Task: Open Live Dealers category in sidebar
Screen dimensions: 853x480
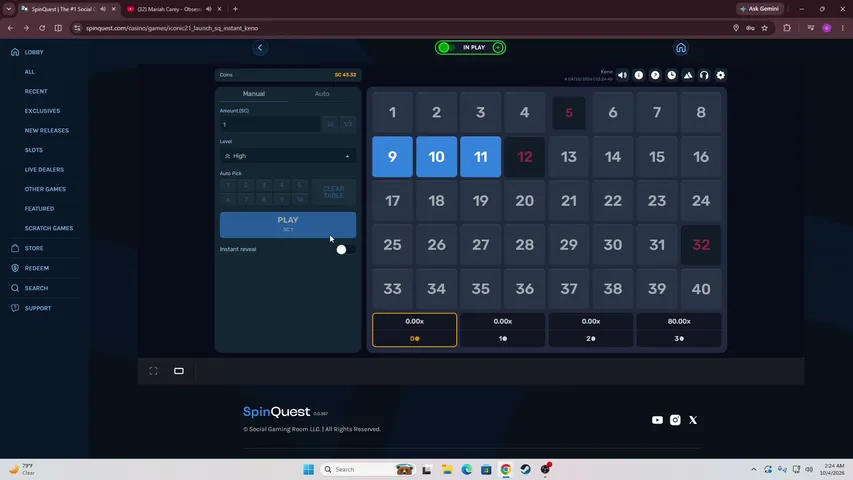Action: coord(44,170)
